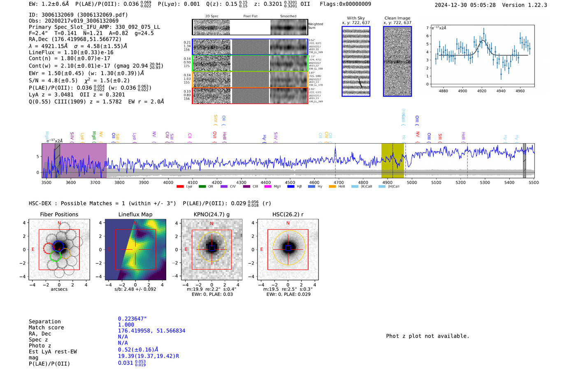Click the purple shaded region of spectrum
576x392 pixels.
point(74,161)
